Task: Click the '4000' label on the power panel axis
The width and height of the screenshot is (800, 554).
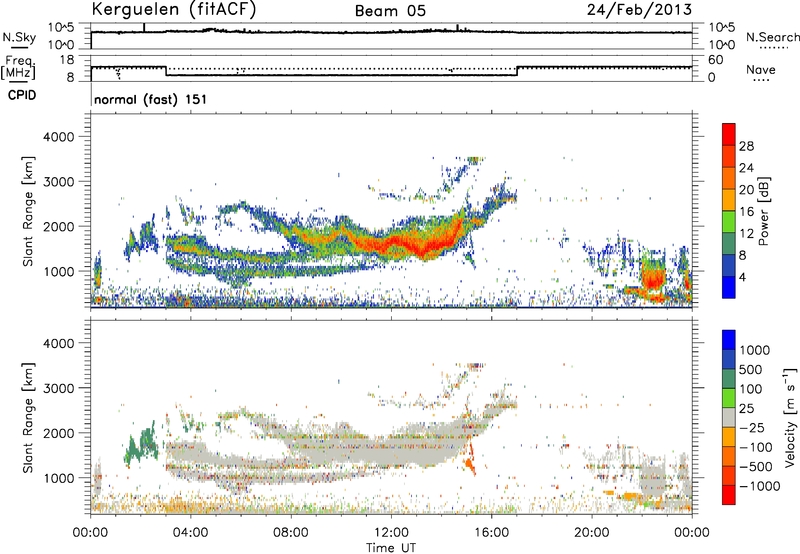Action: (x=58, y=137)
